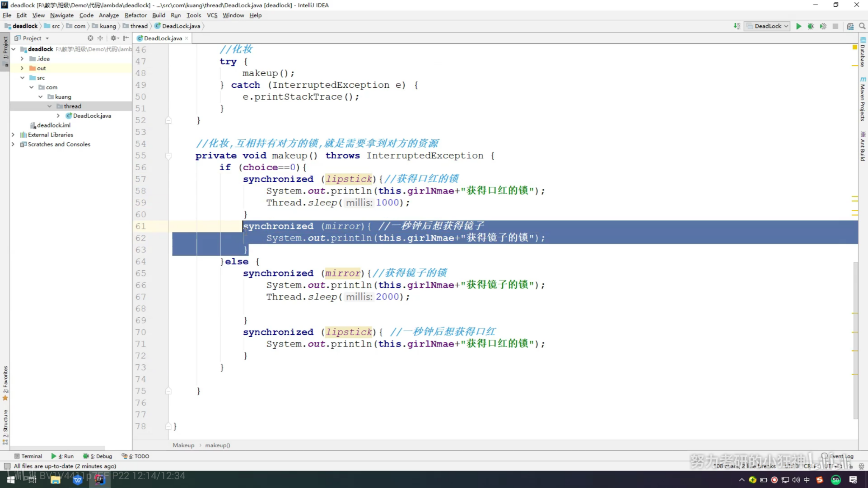
Task: Toggle fold marker at line 55
Action: coord(168,156)
